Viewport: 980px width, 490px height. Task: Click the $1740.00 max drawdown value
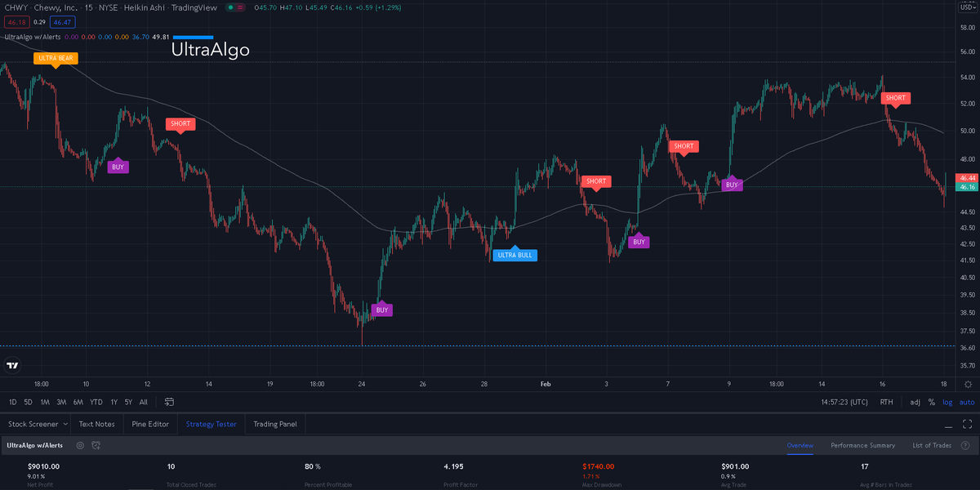pyautogui.click(x=599, y=467)
